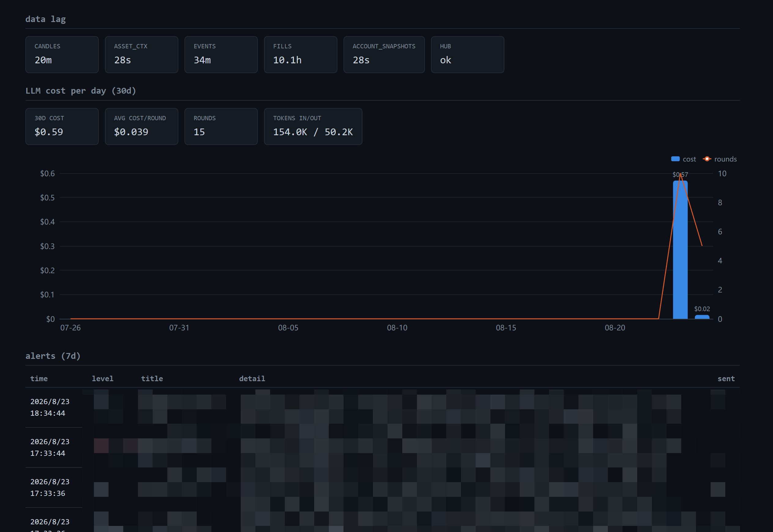Click the "data lag" section heading
Image resolution: width=773 pixels, height=532 pixels.
point(46,19)
